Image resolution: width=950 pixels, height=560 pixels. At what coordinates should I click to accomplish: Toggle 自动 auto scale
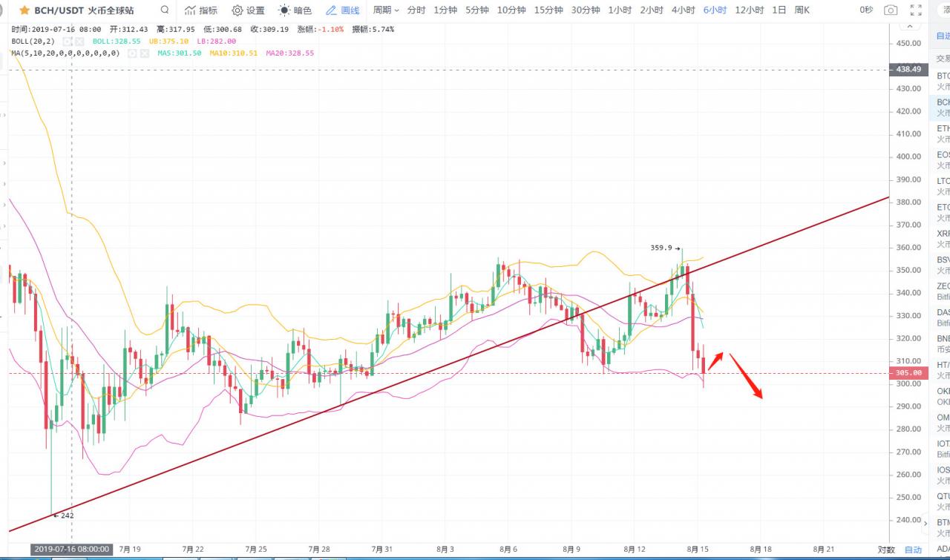click(913, 550)
